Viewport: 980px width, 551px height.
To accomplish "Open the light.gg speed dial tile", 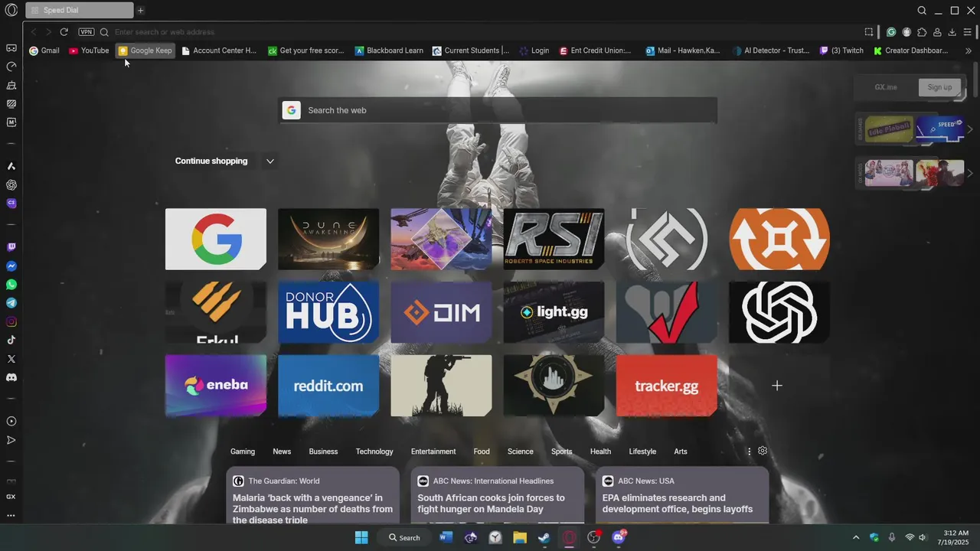I will click(554, 312).
